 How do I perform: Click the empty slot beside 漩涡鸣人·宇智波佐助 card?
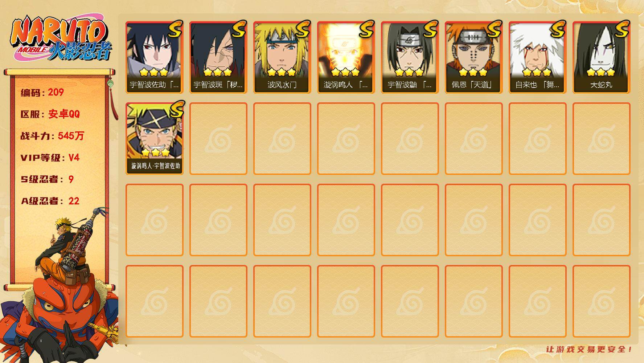pos(218,139)
